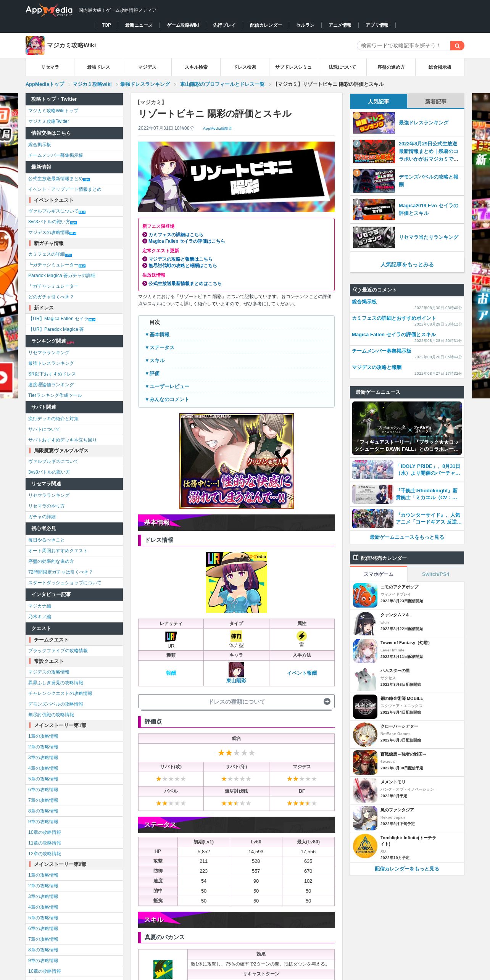Screen dimensions: 490x980
Task: Open the マジカミ攻略Wiki game icon
Action: [35, 45]
